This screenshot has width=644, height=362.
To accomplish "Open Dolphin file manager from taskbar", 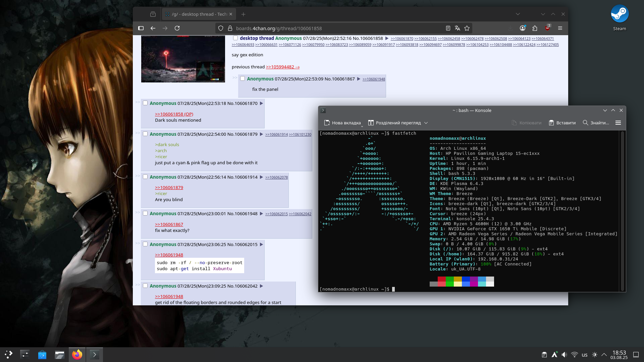I will [x=60, y=354].
